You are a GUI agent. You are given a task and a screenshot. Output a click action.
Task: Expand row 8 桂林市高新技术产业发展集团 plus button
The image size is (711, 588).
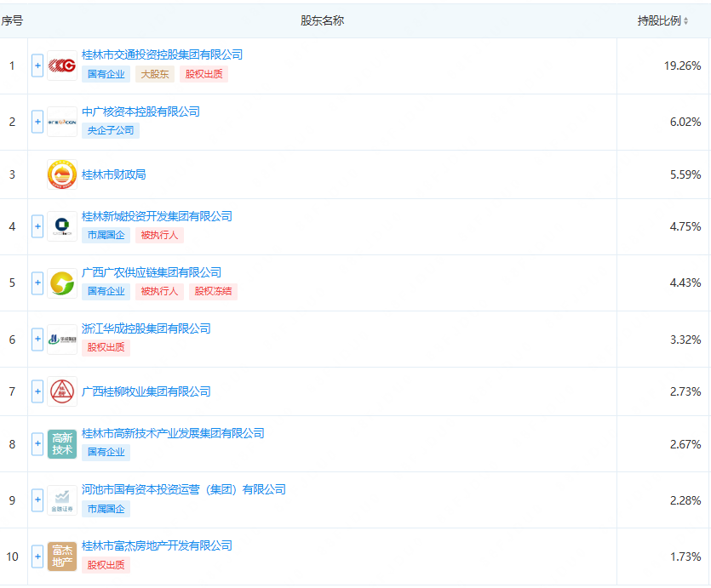[37, 444]
